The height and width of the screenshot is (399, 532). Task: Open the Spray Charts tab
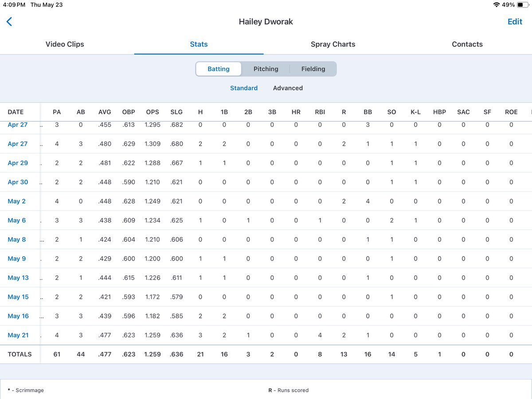333,44
